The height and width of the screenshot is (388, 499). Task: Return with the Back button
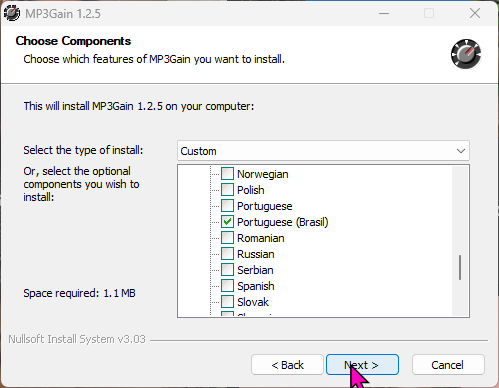point(287,365)
